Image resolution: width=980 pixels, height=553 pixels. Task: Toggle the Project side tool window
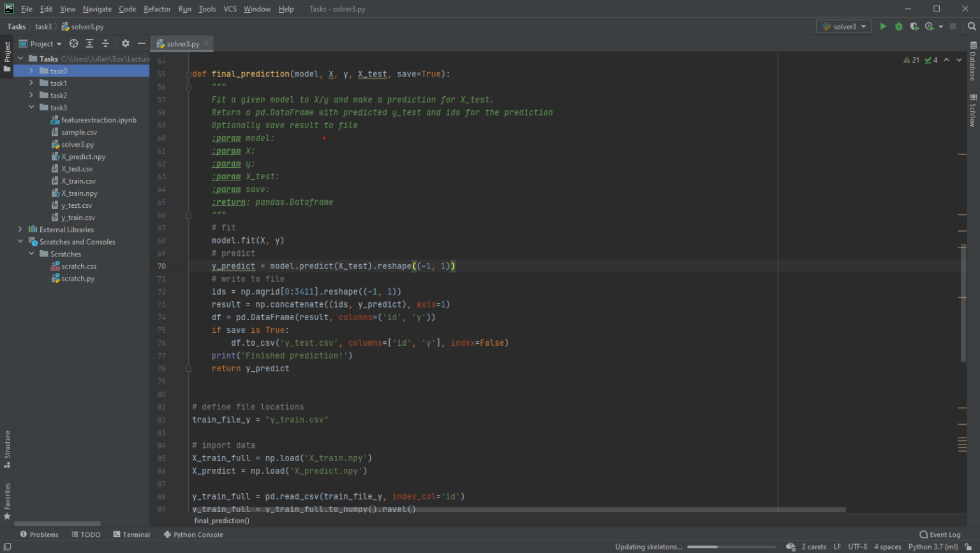tap(7, 57)
